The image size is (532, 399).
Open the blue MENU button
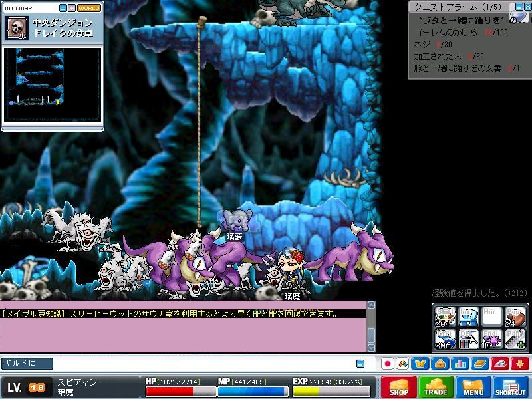[x=473, y=387]
